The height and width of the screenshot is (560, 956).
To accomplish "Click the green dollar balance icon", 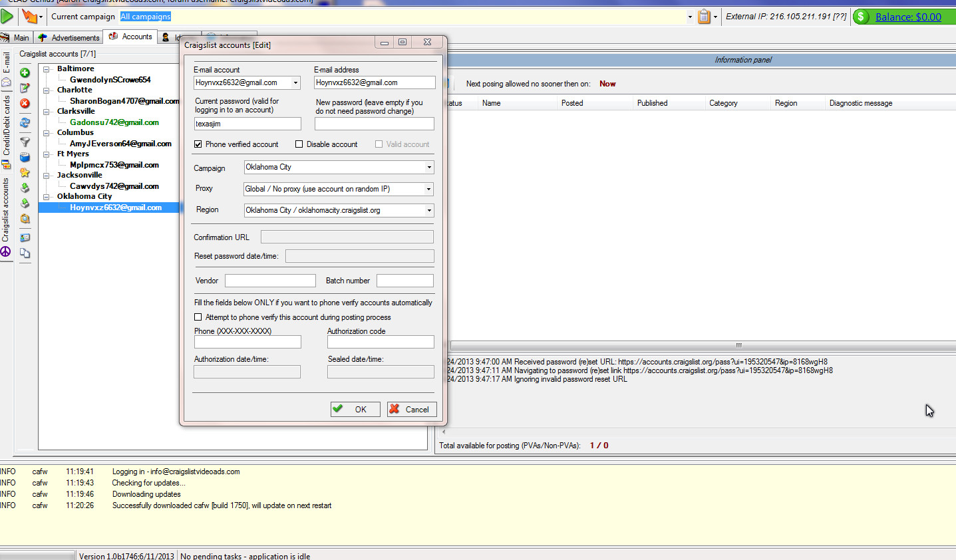I will point(862,17).
